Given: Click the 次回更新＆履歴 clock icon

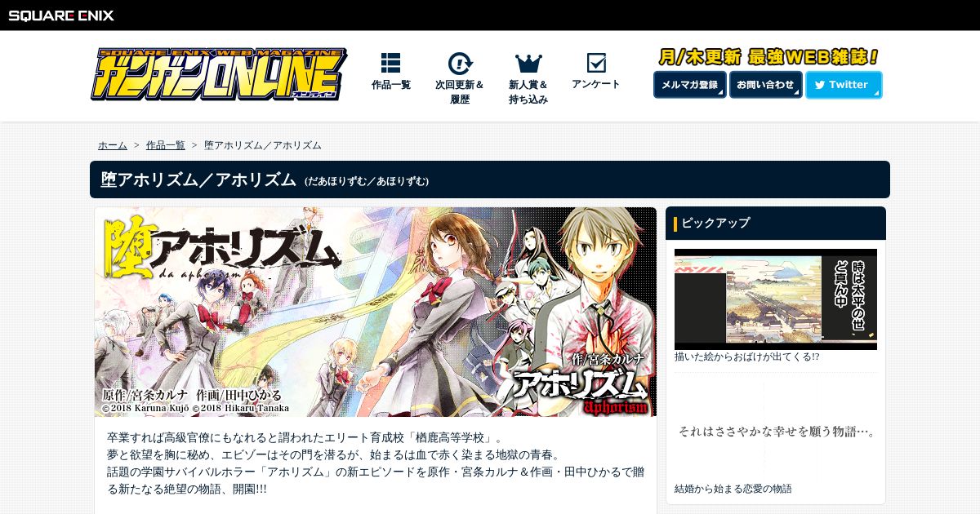Looking at the screenshot, I should (460, 63).
